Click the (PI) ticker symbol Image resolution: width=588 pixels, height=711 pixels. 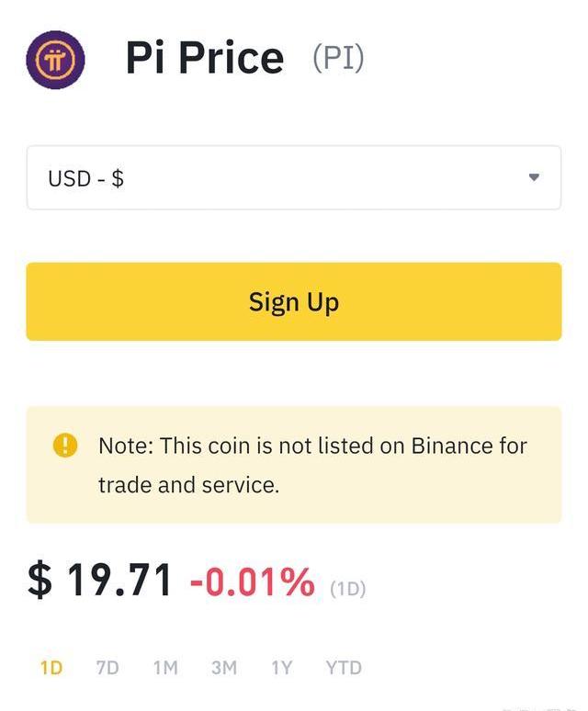pyautogui.click(x=338, y=58)
